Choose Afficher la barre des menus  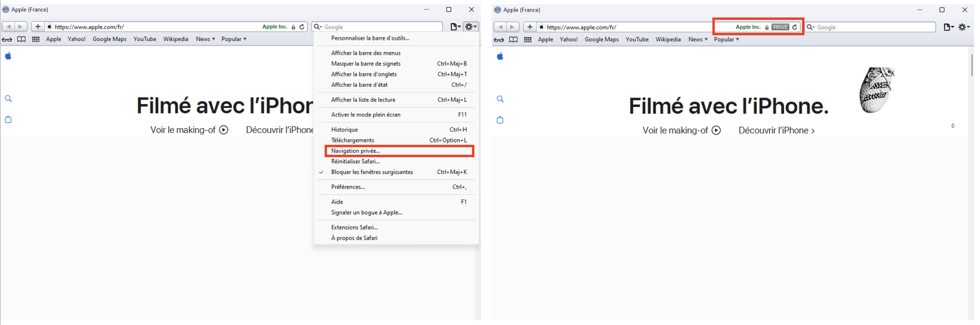(x=396, y=53)
